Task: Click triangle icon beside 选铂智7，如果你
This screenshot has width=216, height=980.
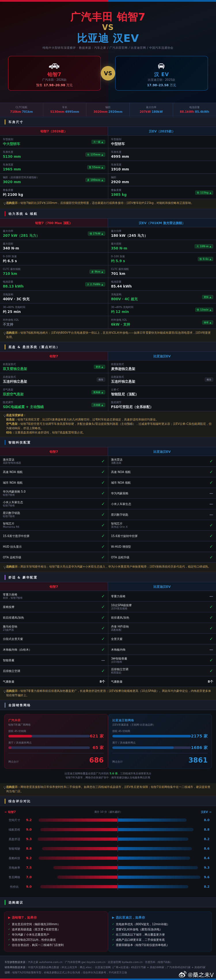Action: [x=9, y=918]
